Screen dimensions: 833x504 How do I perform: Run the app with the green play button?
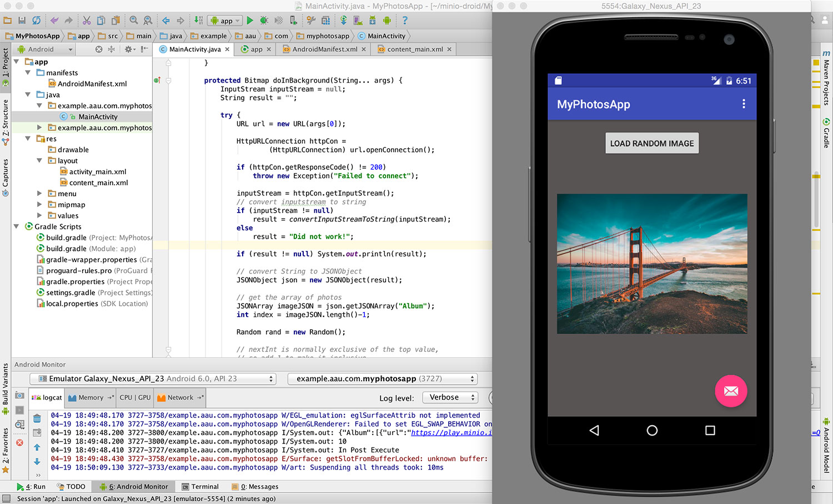tap(250, 21)
